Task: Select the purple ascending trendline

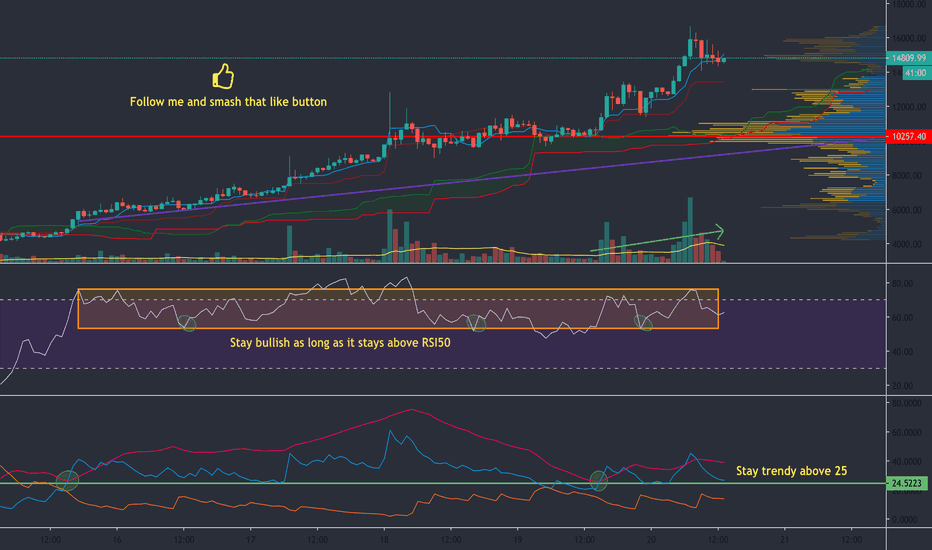Action: click(476, 181)
